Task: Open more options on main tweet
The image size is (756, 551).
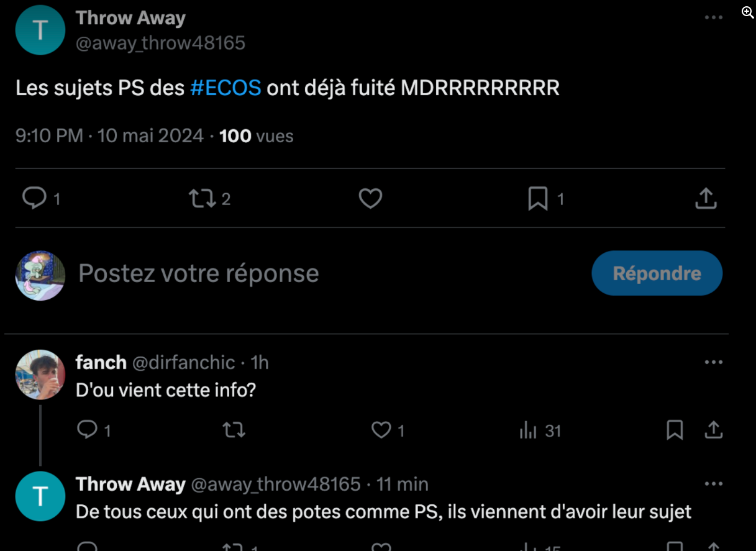Action: pyautogui.click(x=713, y=17)
